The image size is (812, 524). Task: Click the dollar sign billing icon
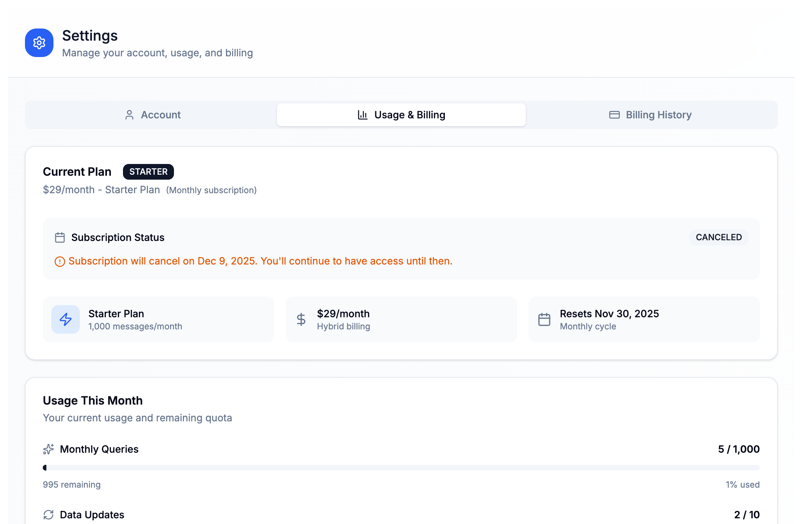pyautogui.click(x=301, y=319)
